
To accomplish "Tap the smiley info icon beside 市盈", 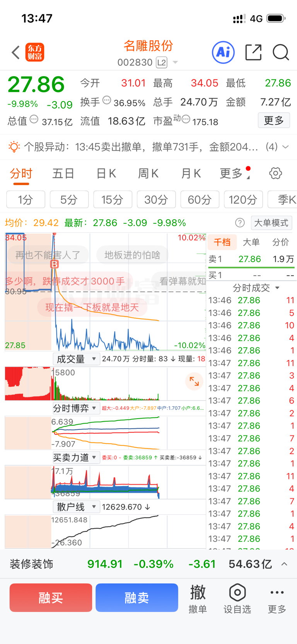I will (186, 119).
